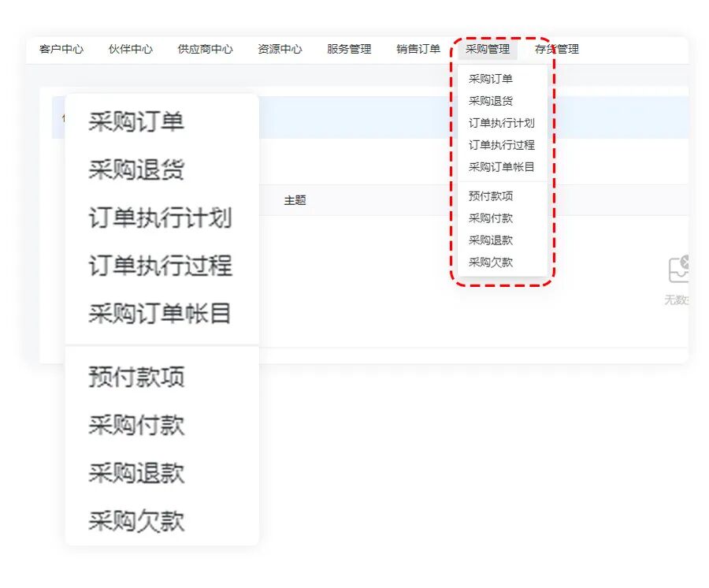Select 采购退款 from the dropdown menu
The image size is (709, 588).
(x=492, y=240)
